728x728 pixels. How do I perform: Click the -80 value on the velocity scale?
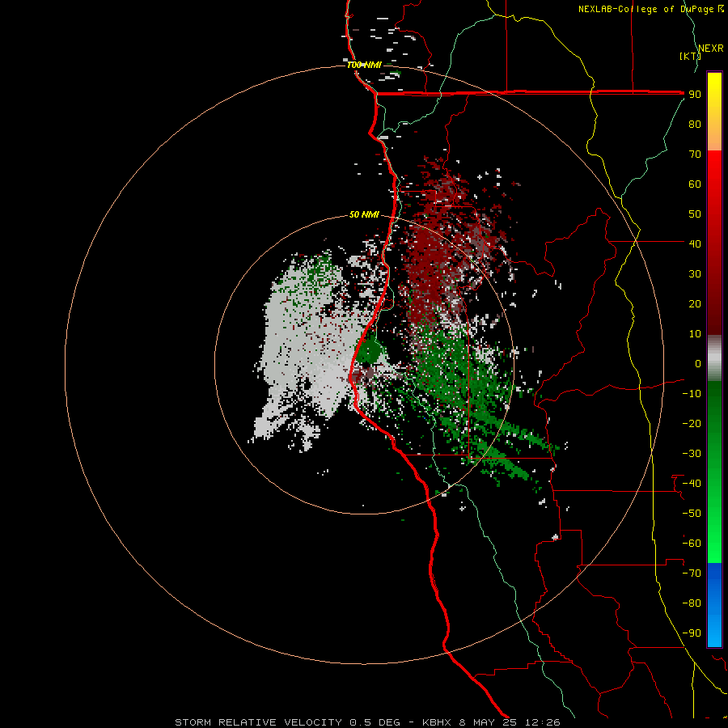pos(692,603)
